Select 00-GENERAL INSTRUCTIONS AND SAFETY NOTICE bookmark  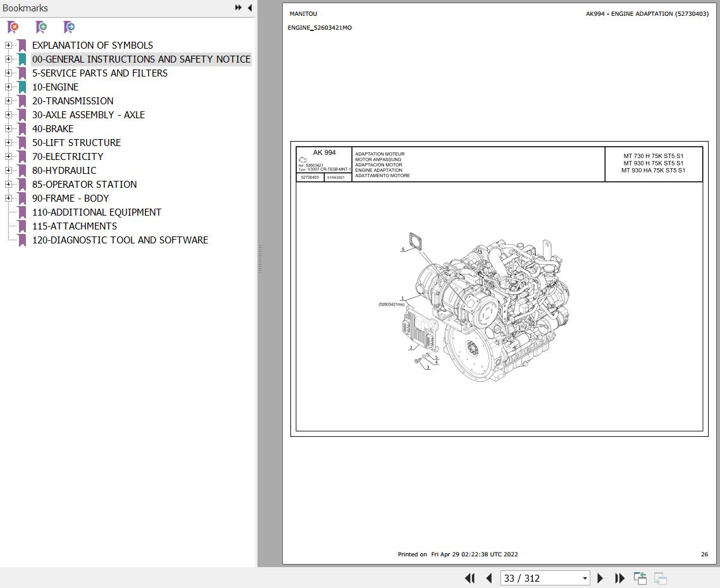click(141, 59)
